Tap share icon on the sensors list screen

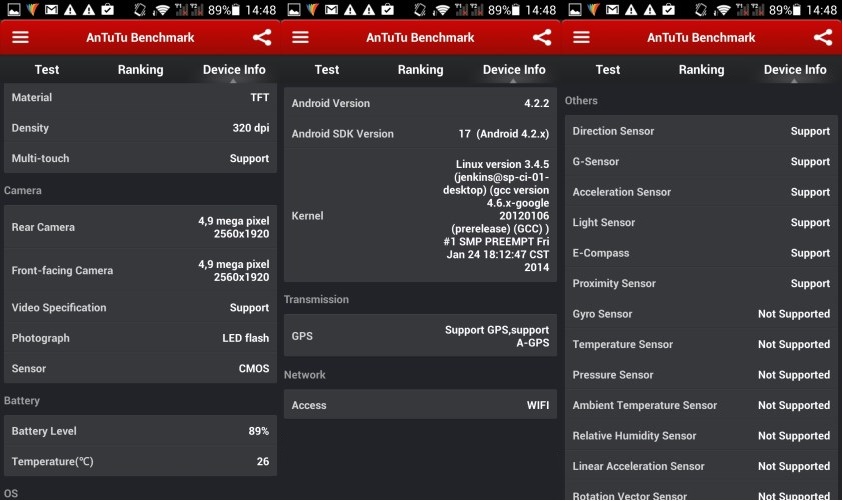(823, 38)
